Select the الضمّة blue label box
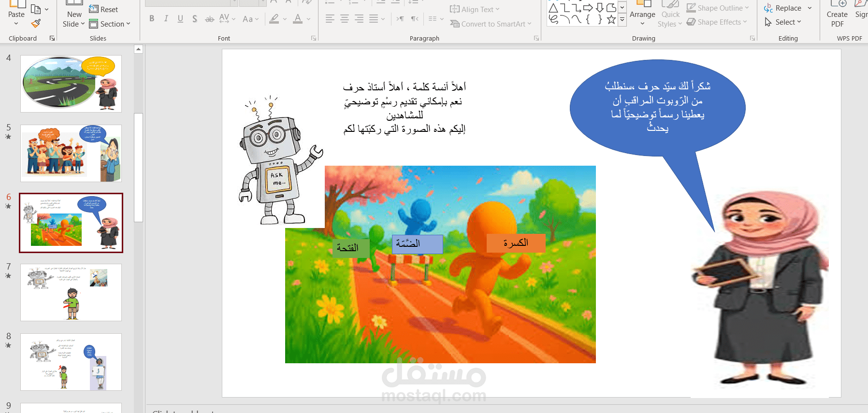868x413 pixels. pos(417,244)
